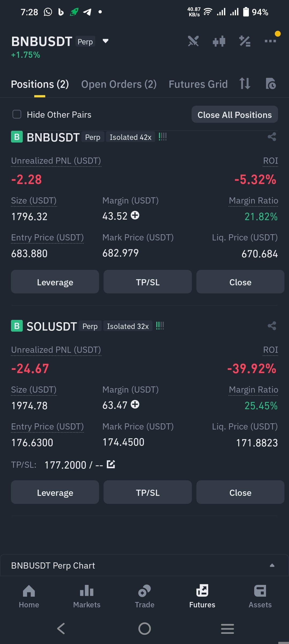The width and height of the screenshot is (289, 644).
Task: Open order history clock document icon
Action: point(271,84)
